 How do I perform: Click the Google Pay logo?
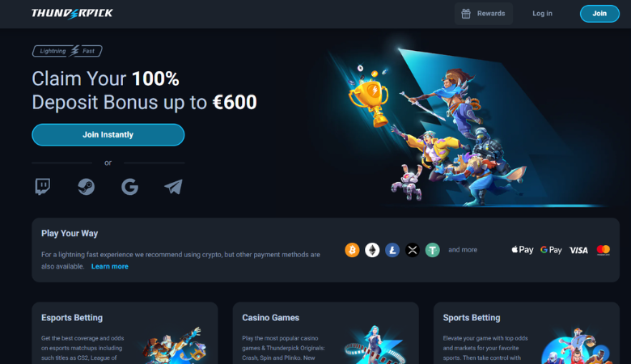tap(551, 250)
